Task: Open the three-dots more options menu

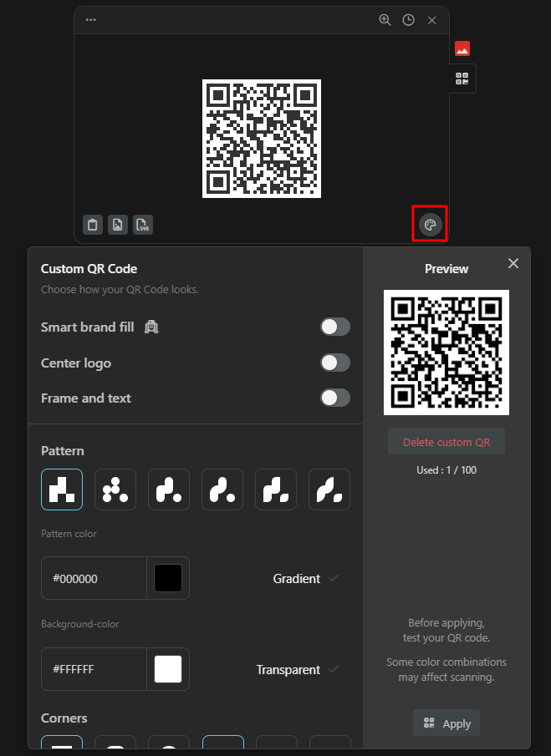Action: click(90, 20)
